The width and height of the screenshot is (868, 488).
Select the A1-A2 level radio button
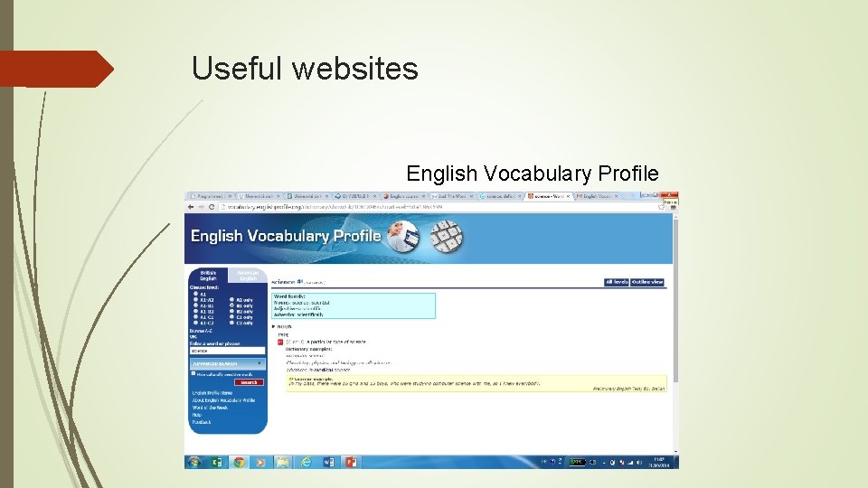click(x=196, y=300)
